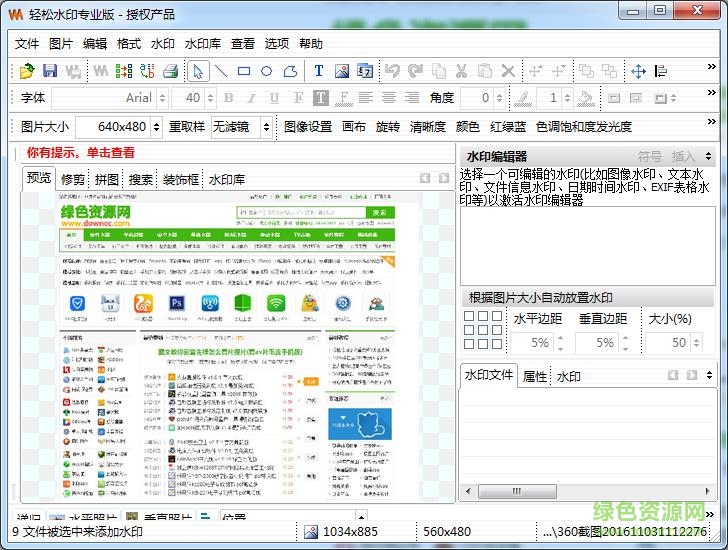Click the 色调饱和度发光度 HSL button
The width and height of the screenshot is (728, 550).
tap(584, 127)
